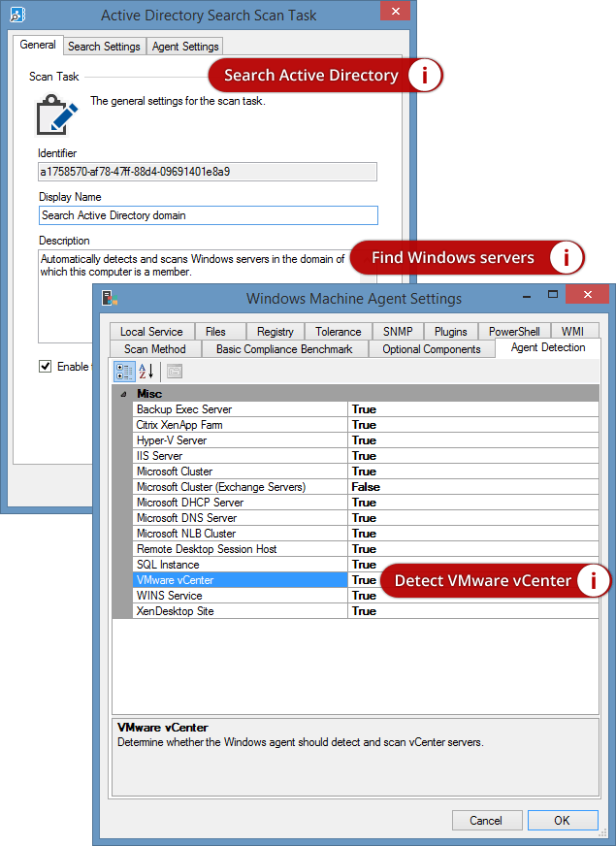This screenshot has height=846, width=616.
Task: Open the Basic Compliance Benchmark tab
Action: coord(284,349)
